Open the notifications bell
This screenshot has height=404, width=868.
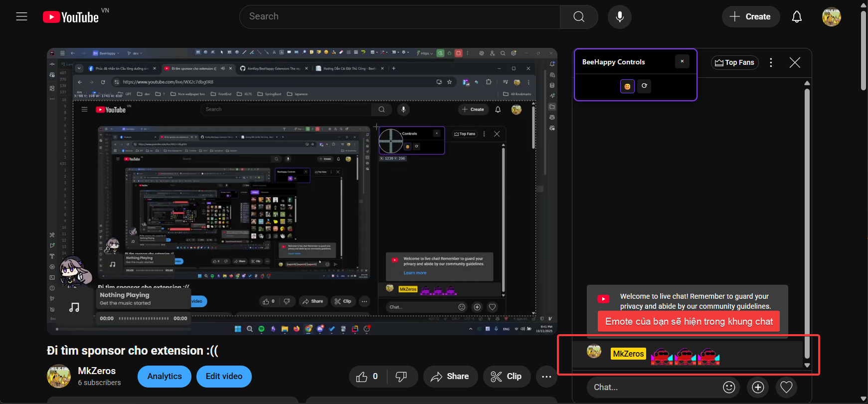click(x=797, y=17)
